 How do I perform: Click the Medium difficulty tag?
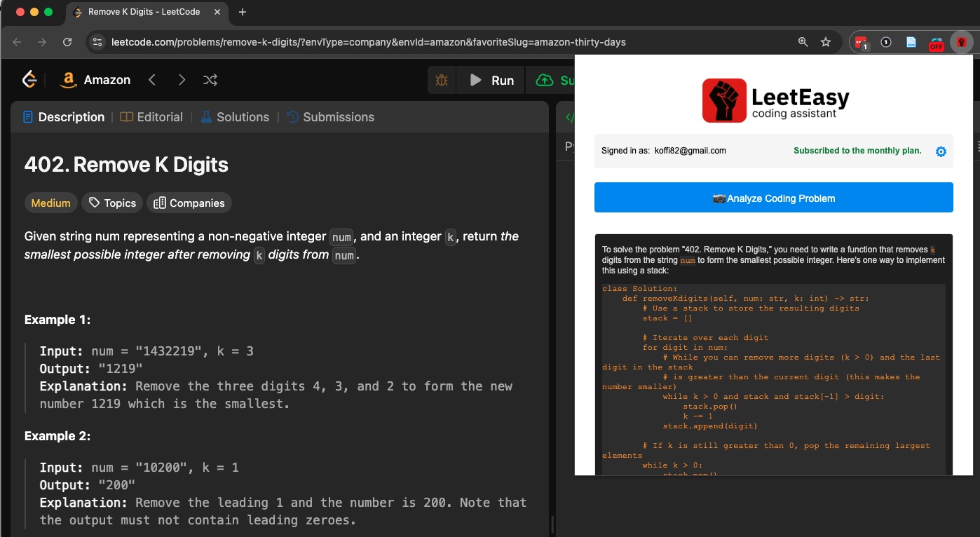[50, 203]
